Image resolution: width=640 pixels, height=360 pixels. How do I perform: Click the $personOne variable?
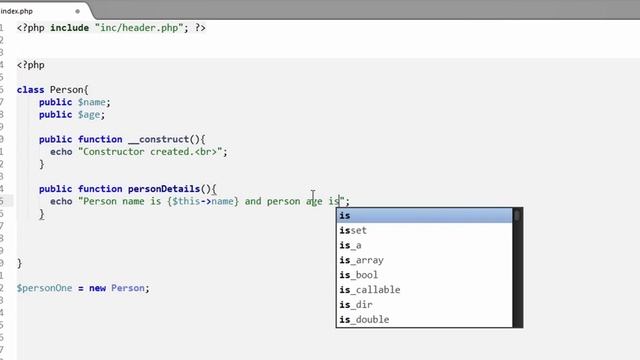(44, 288)
